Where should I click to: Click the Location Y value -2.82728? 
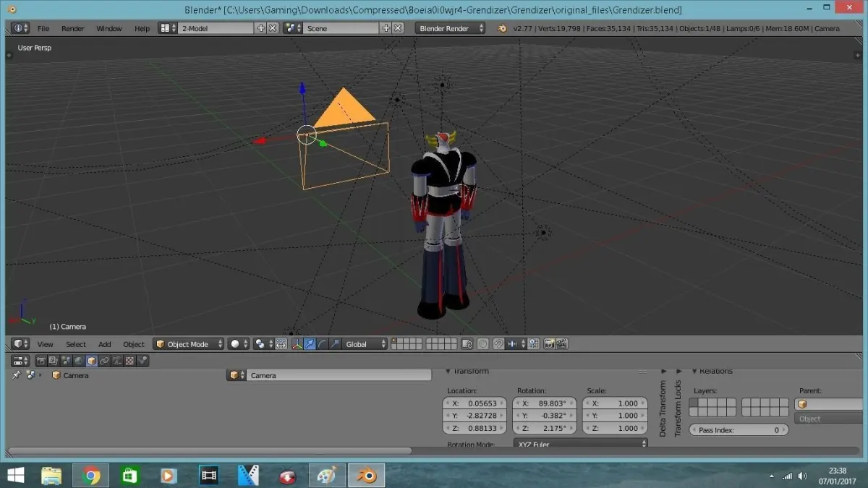pyautogui.click(x=473, y=416)
